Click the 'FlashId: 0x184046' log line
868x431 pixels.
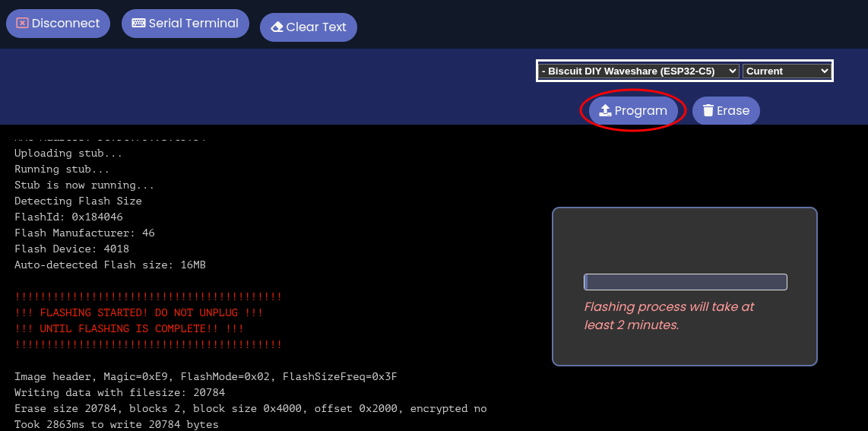pos(68,217)
